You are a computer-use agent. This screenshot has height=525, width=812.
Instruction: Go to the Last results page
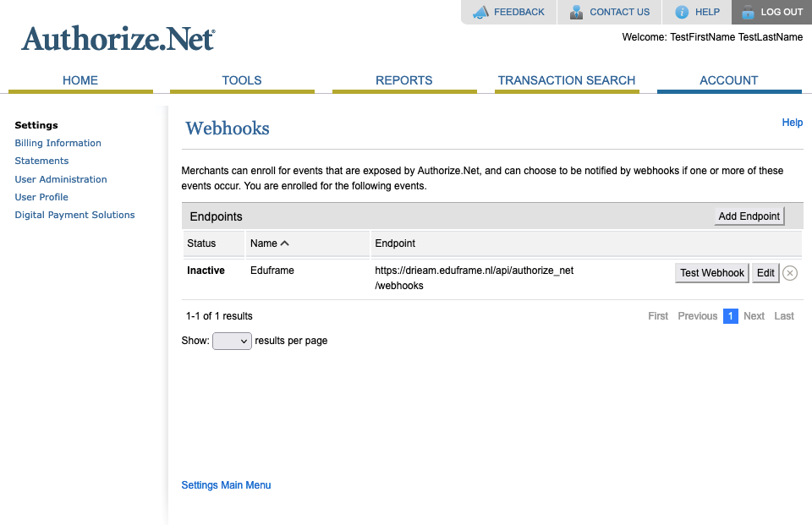[784, 316]
